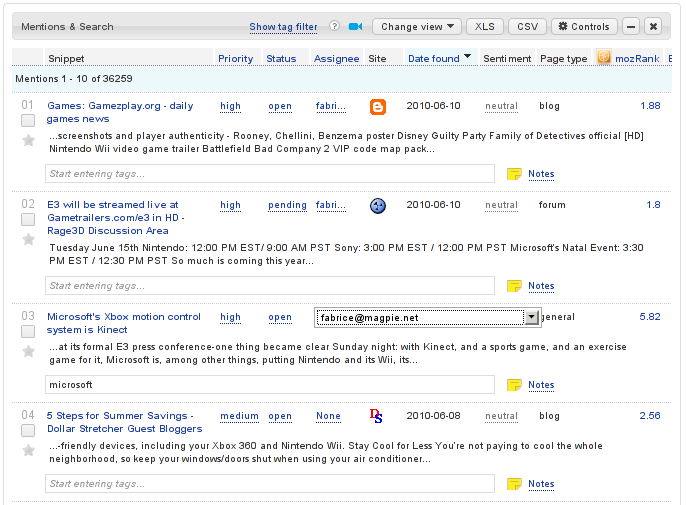The image size is (686, 505).
Task: Change assignee 'None' of row 04
Action: coord(328,416)
